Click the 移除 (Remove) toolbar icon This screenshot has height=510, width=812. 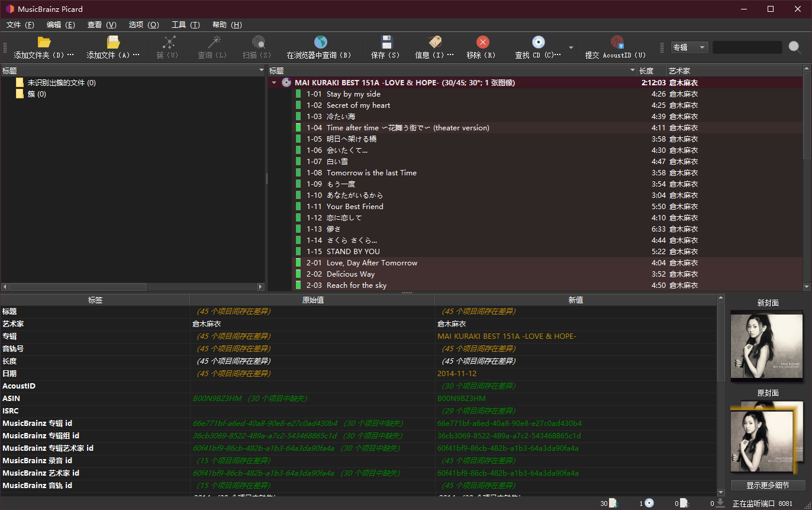point(483,47)
